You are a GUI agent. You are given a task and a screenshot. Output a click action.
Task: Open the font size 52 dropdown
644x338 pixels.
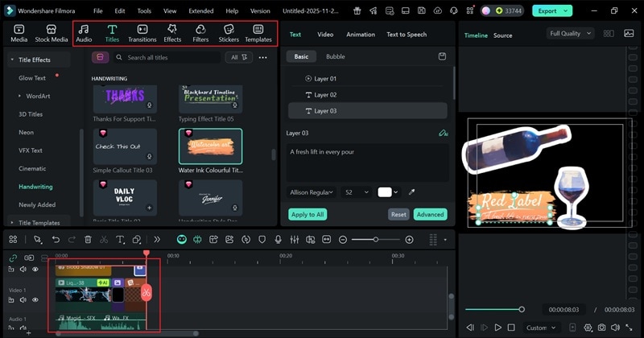coord(356,192)
